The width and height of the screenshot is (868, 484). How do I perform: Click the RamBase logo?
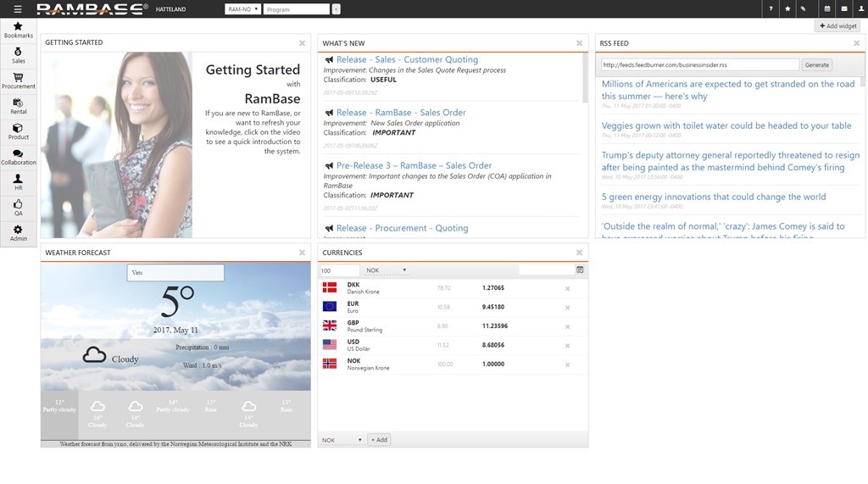pyautogui.click(x=92, y=8)
